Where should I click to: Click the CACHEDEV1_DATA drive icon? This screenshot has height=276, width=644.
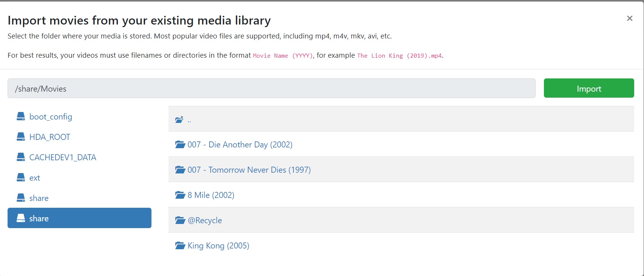coord(21,157)
